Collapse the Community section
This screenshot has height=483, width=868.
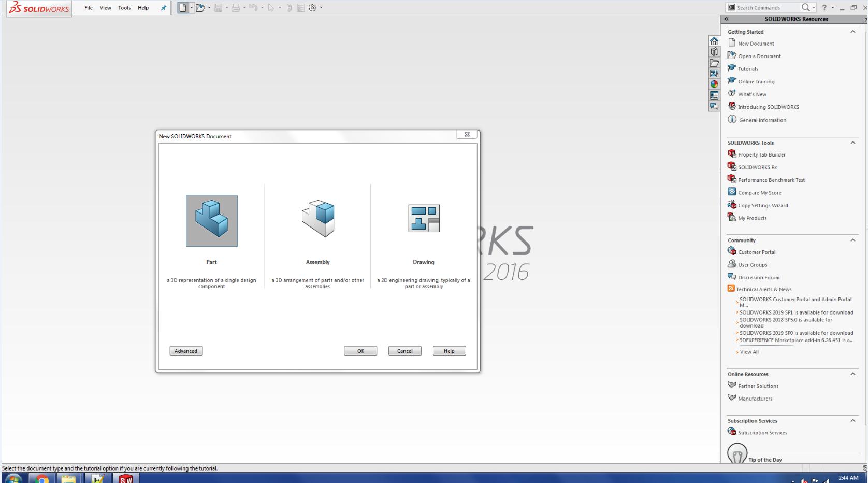(x=852, y=240)
